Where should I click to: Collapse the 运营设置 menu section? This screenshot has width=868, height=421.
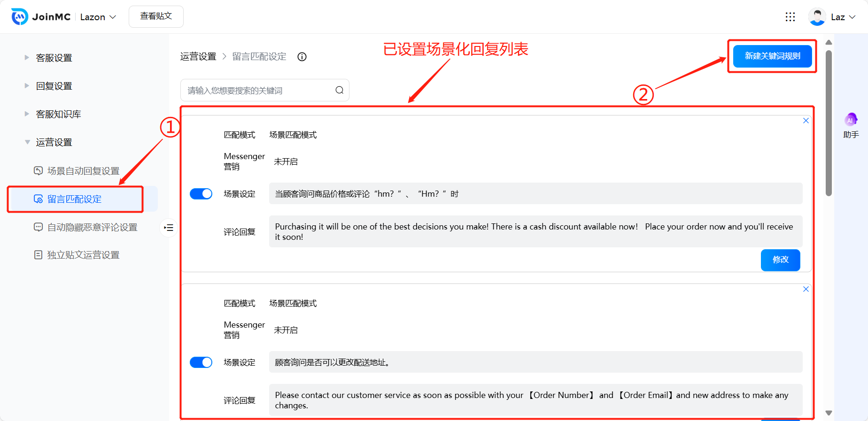(54, 142)
